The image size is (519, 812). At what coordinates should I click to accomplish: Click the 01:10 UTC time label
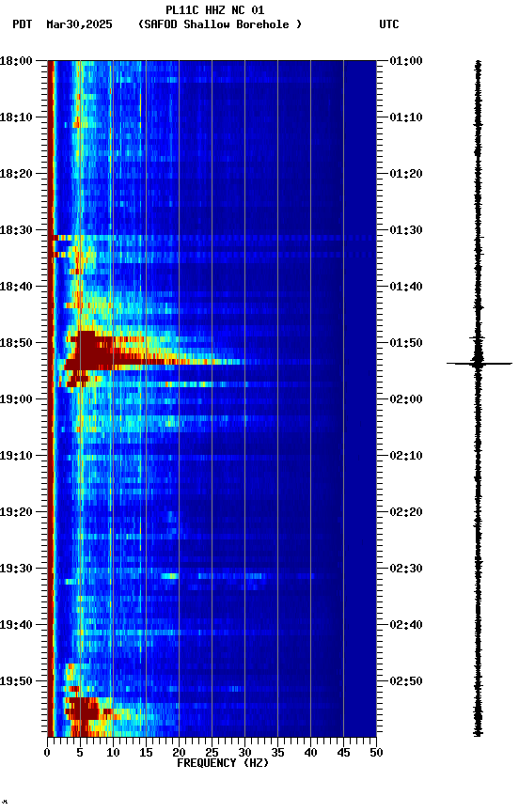click(x=406, y=117)
